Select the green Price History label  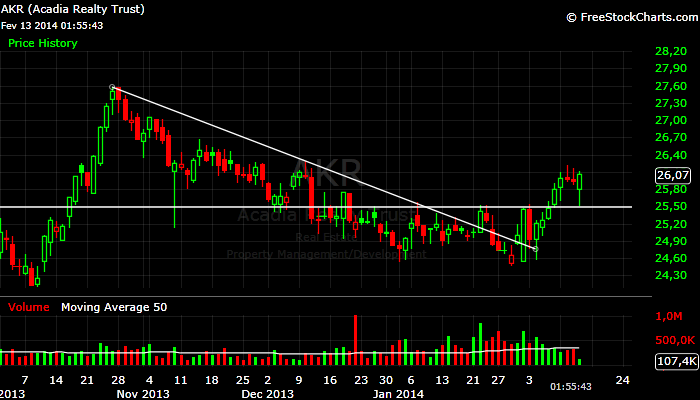click(43, 43)
